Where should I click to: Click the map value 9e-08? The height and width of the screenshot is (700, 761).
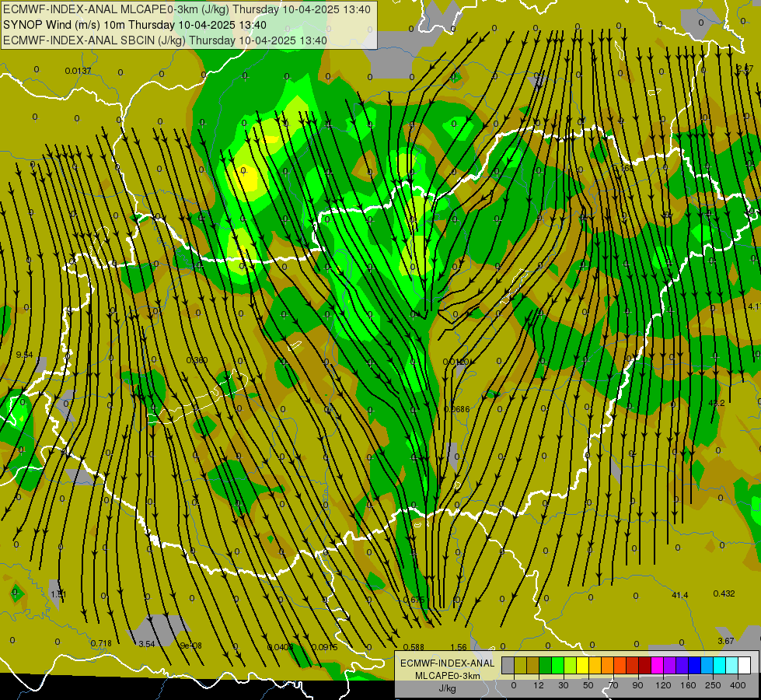coord(190,646)
